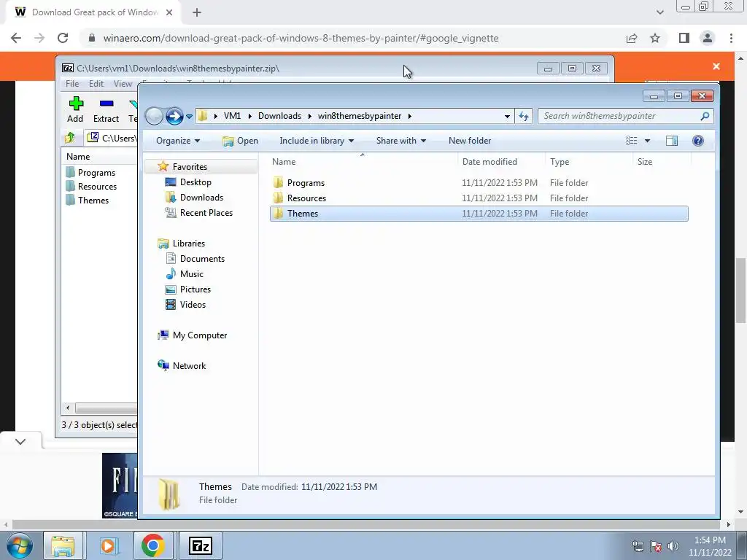Screen dimensions: 747x560
Task: Open the Share with dropdown
Action: pos(400,141)
